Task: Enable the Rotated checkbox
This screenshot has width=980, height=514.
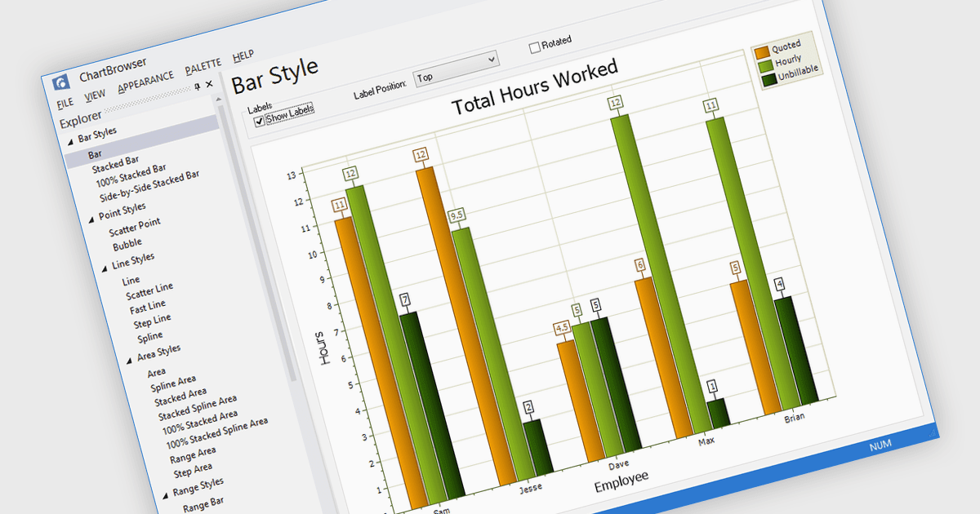Action: point(535,47)
